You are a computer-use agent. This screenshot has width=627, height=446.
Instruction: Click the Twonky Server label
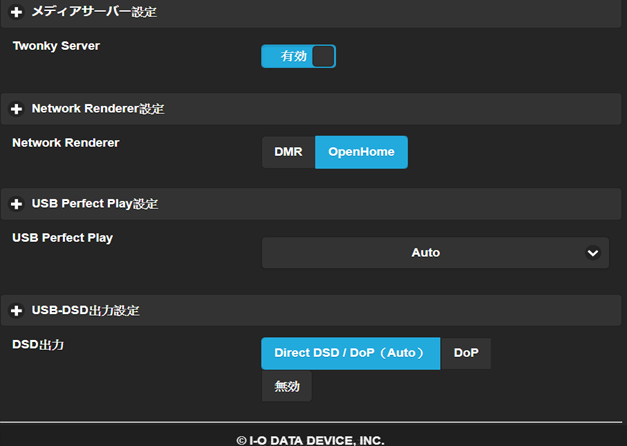(x=56, y=46)
